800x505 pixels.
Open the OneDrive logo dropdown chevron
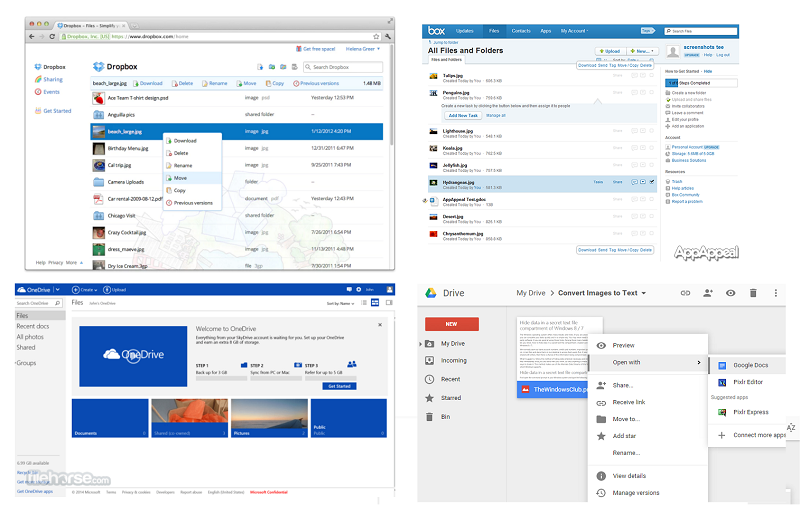pos(58,289)
